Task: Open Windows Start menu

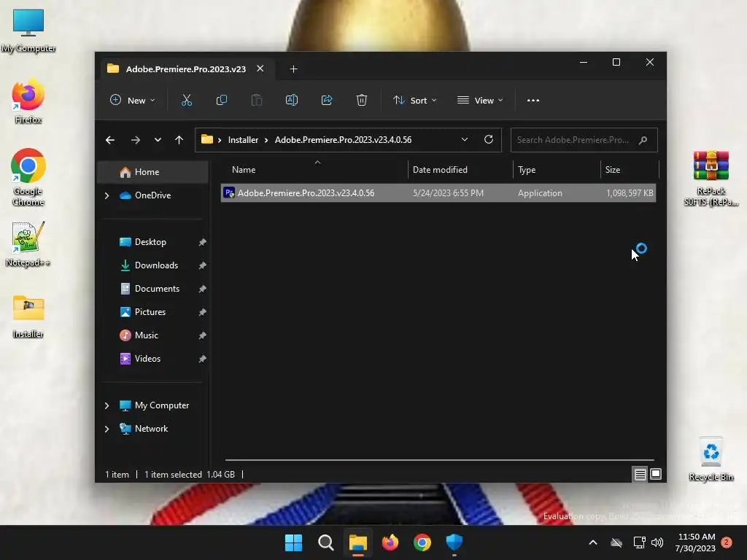Action: tap(293, 542)
